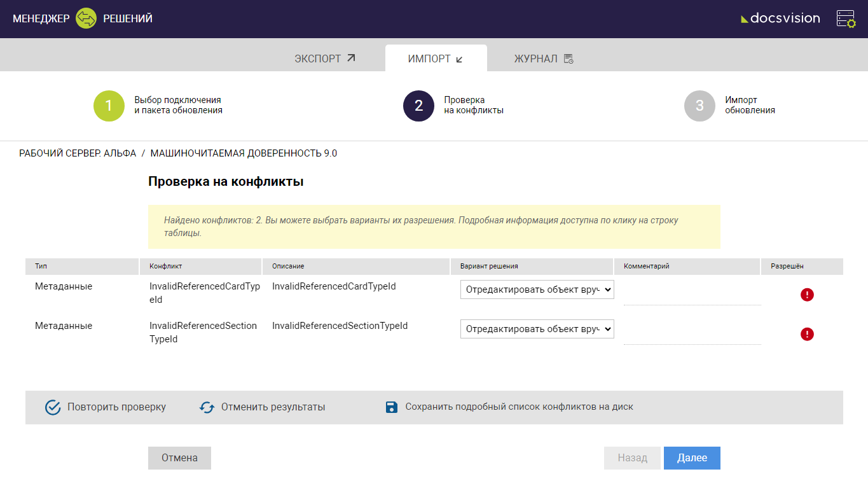The image size is (868, 488).
Task: Click the Отмена button
Action: [179, 458]
